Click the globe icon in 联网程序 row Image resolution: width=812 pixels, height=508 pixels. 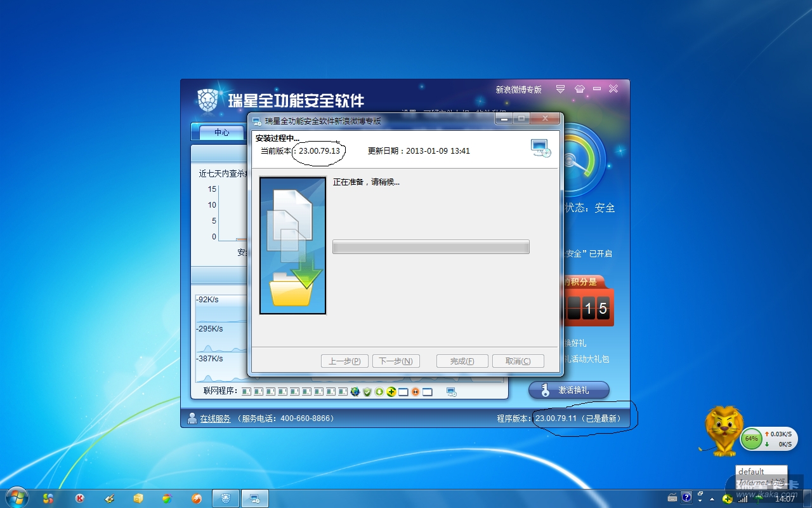click(x=355, y=392)
